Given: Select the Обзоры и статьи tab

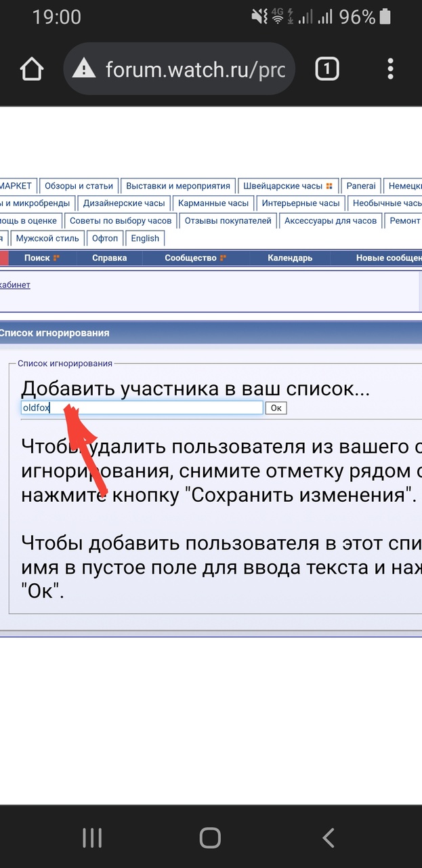Looking at the screenshot, I should tap(79, 186).
